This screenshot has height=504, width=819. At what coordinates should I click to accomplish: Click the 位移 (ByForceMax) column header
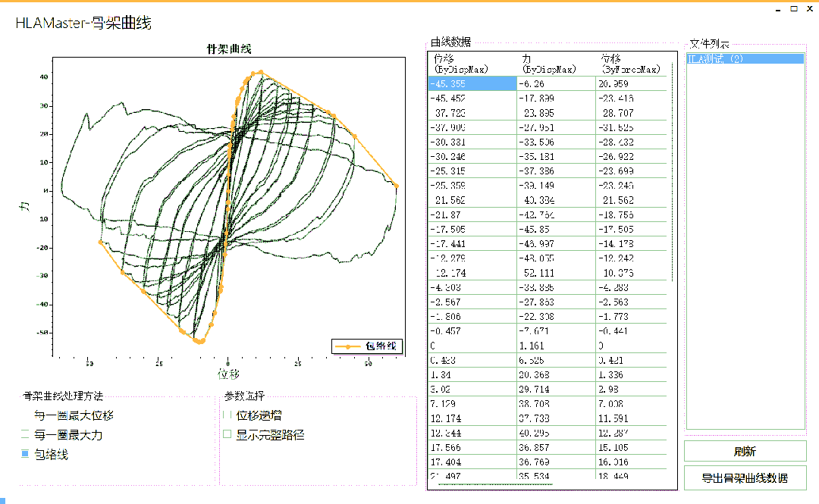632,64
